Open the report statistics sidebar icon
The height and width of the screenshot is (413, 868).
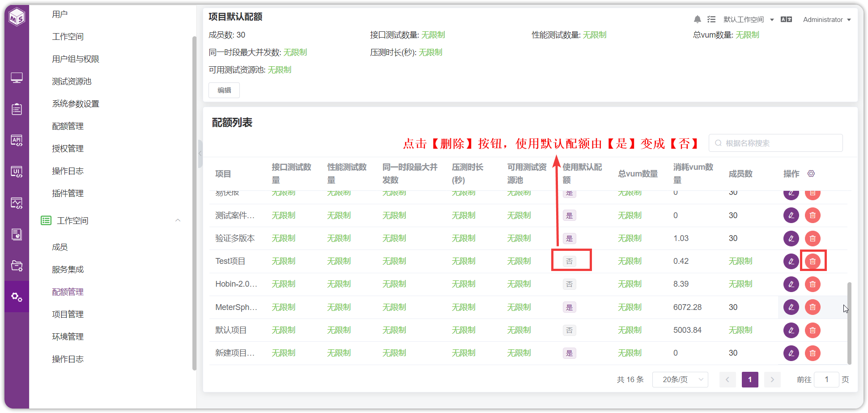(17, 234)
